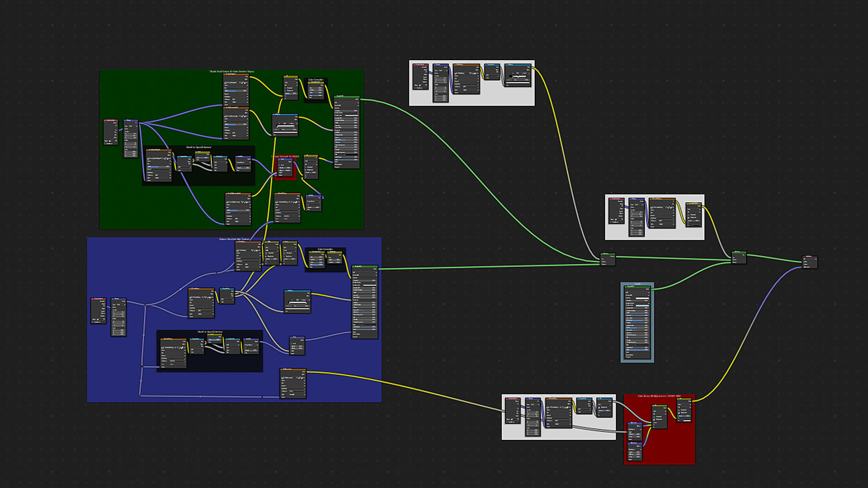Click browse-image icon on topmost green-frame Image Texture
This screenshot has width=868, height=488.
225,83
